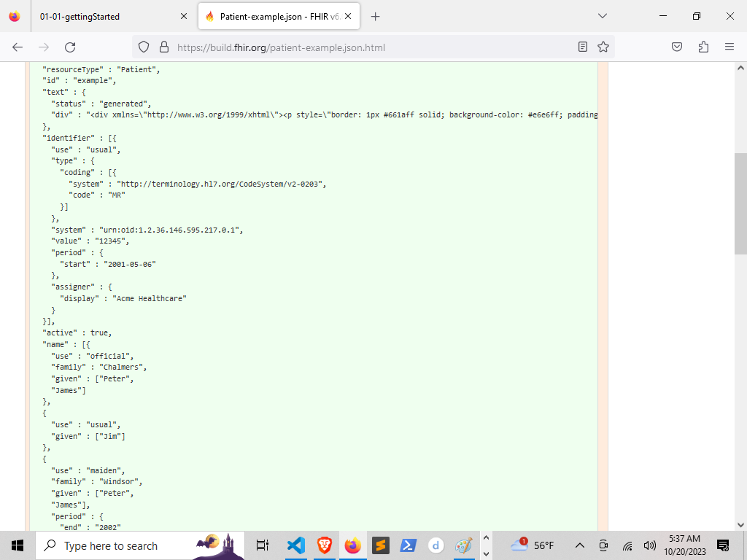Click the "Acme Healthcare" display text
Image resolution: width=747 pixels, height=560 pixels.
(x=150, y=298)
